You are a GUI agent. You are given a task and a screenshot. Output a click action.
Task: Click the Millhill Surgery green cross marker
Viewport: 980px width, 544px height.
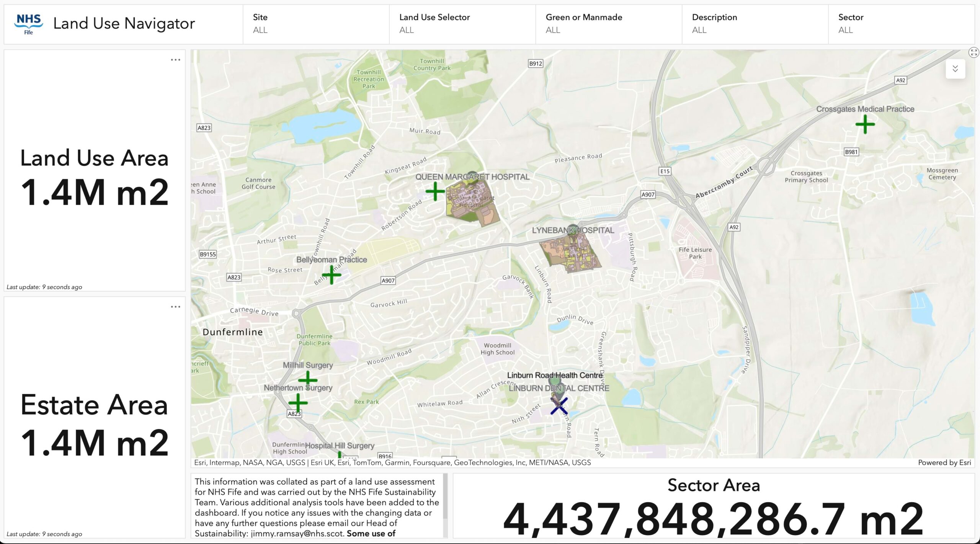(x=307, y=379)
